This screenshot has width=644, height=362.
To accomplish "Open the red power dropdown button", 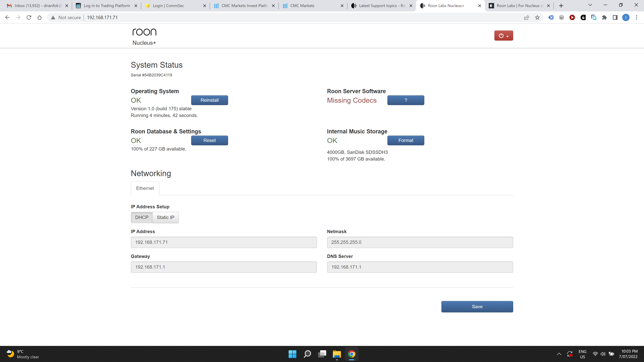I will click(503, 36).
